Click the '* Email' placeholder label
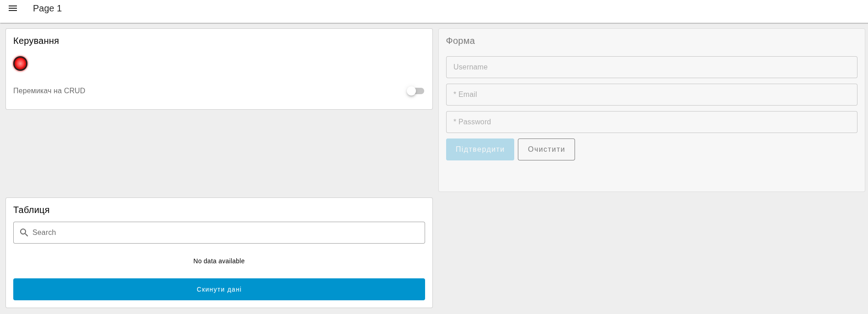The image size is (868, 314). [465, 95]
